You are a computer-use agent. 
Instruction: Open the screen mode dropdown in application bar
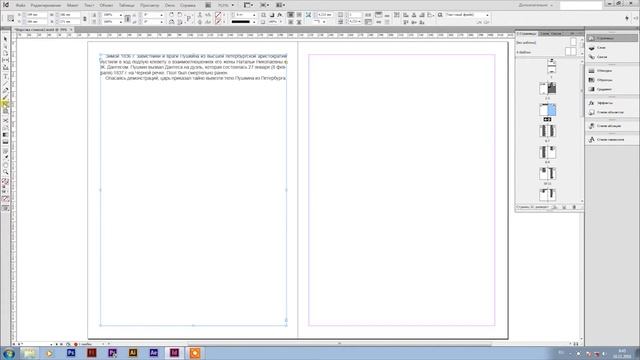(x=264, y=5)
